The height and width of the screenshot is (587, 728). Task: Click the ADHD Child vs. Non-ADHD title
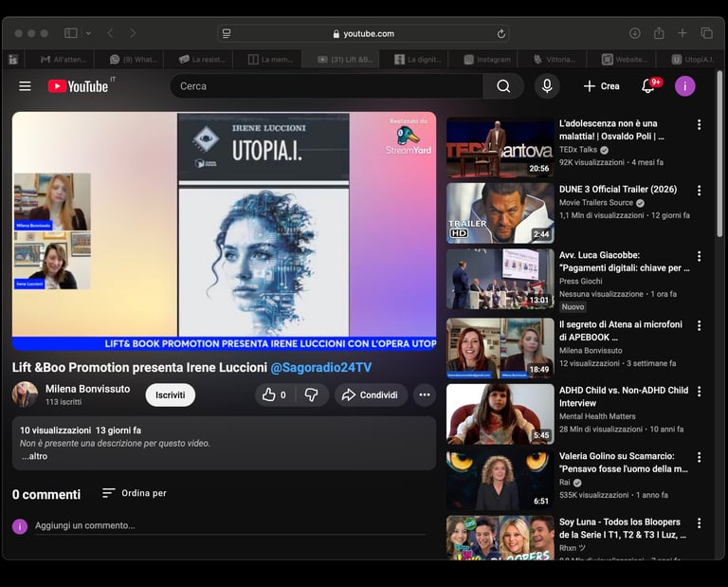click(x=624, y=396)
